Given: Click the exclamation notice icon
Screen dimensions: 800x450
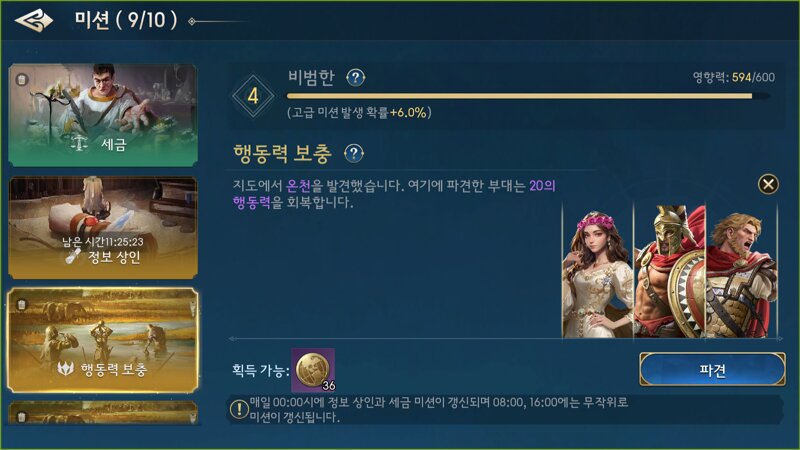Looking at the screenshot, I should tap(239, 409).
